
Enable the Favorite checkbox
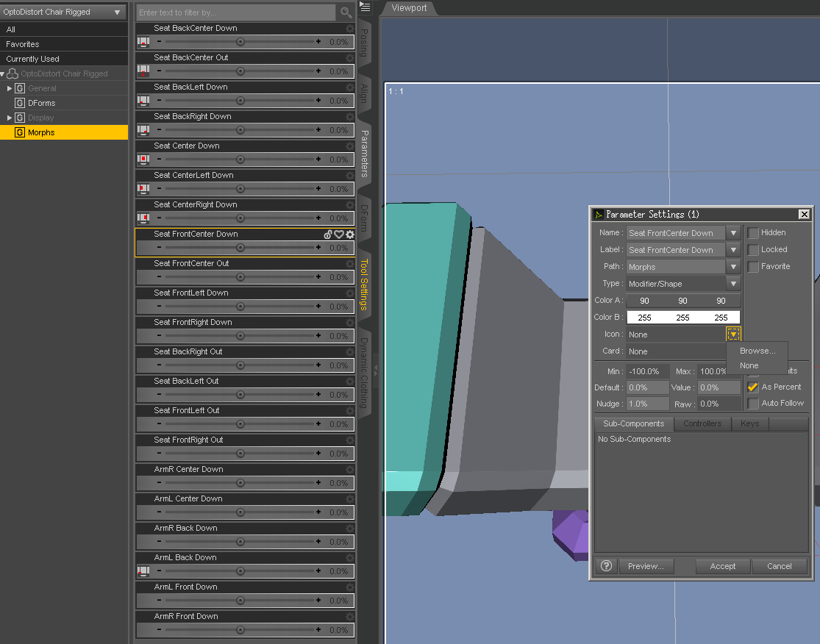tap(753, 267)
